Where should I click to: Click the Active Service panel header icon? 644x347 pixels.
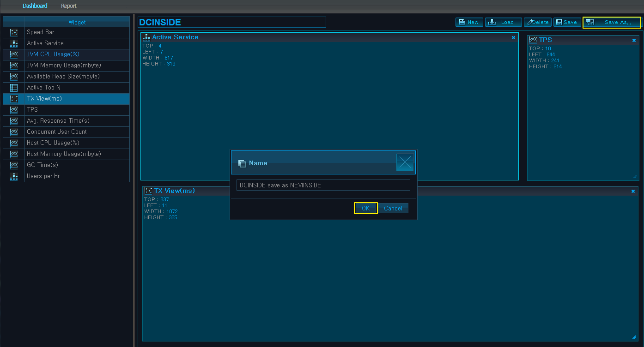tap(146, 37)
